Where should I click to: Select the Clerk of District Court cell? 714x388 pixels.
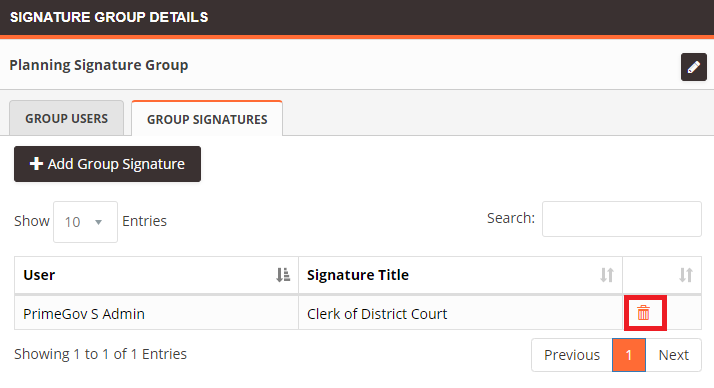coord(460,313)
